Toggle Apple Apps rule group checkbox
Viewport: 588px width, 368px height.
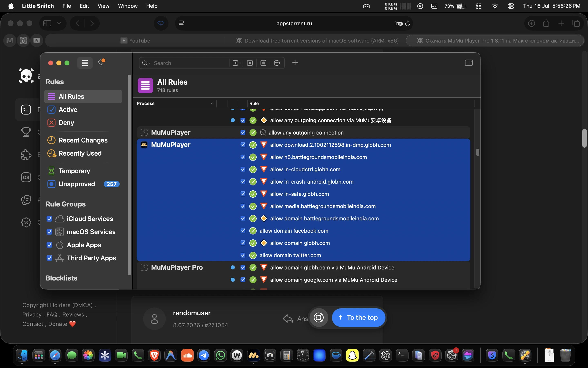click(49, 245)
